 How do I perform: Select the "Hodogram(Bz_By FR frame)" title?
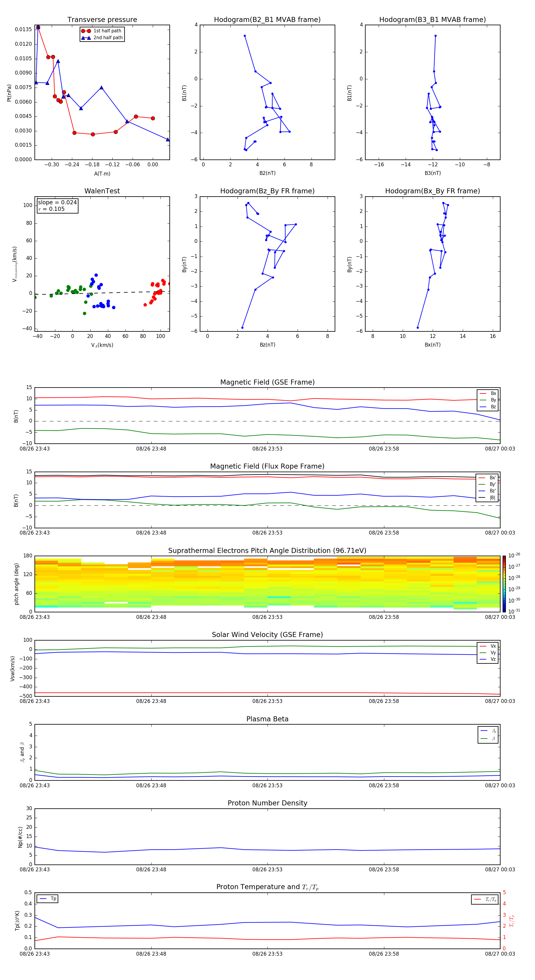tap(267, 191)
